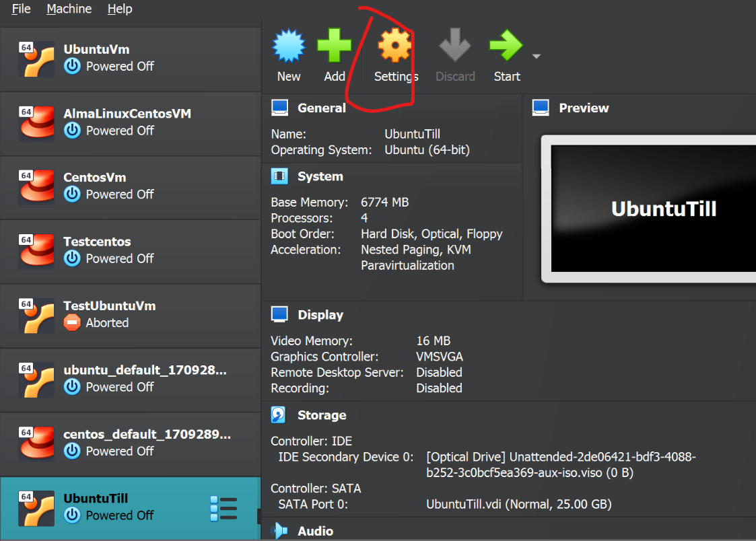The image size is (756, 541).
Task: Click the Audio section speaker icon
Action: click(279, 530)
